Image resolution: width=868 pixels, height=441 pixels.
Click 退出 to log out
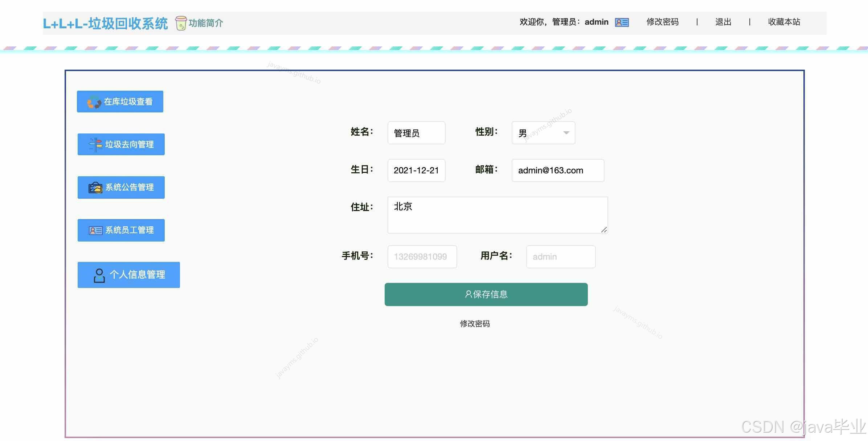(x=723, y=22)
